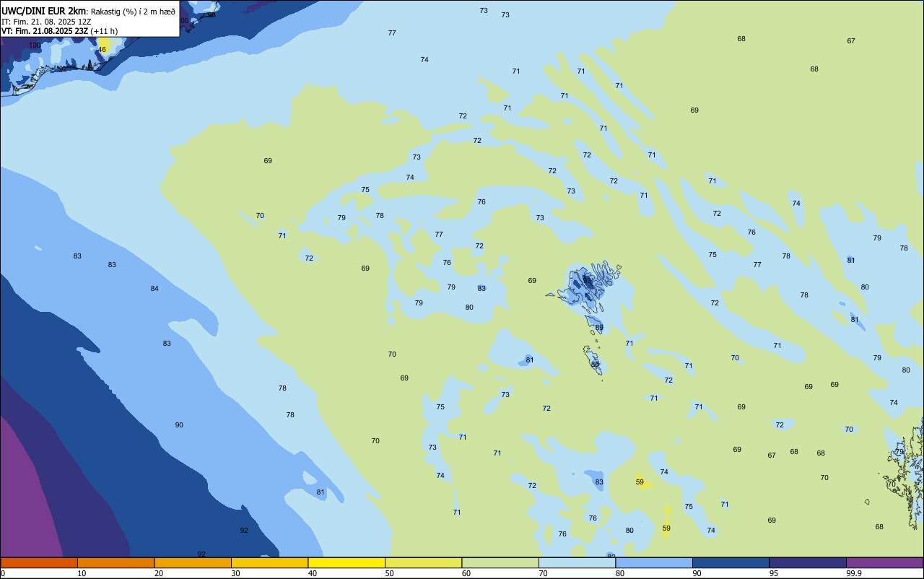The width and height of the screenshot is (924, 579).
Task: Pick the pale blue 70–80 legend band
Action: click(x=577, y=562)
